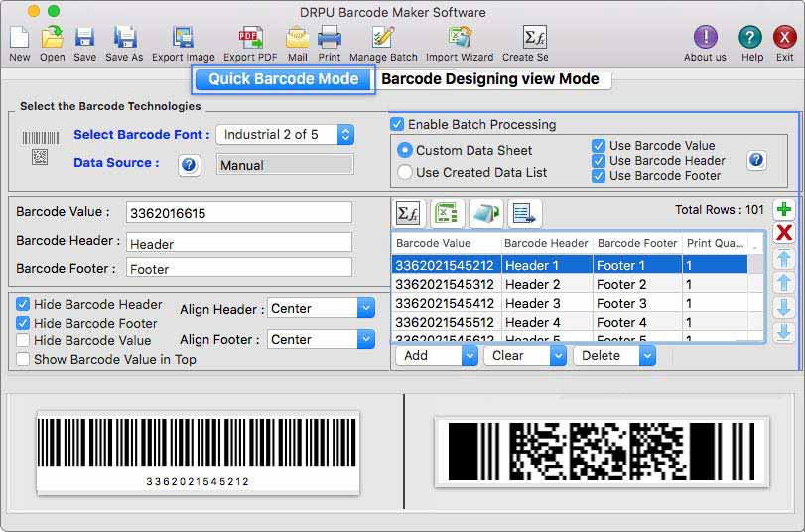Uncheck Use Barcode Footer
Viewport: 805px width, 532px height.
(x=599, y=176)
